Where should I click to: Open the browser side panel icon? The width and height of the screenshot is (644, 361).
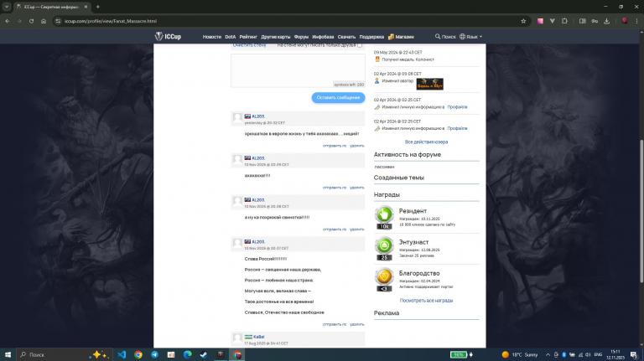pyautogui.click(x=583, y=21)
